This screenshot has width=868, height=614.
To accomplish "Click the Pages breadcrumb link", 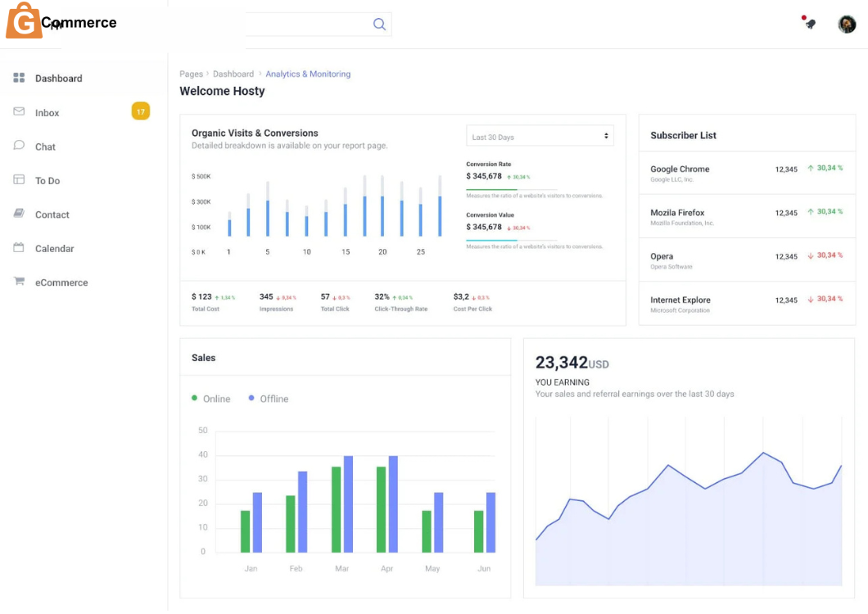I will click(191, 74).
